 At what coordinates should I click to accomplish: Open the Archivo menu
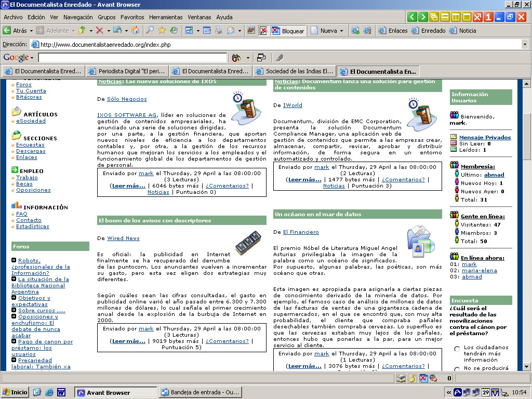coord(13,17)
